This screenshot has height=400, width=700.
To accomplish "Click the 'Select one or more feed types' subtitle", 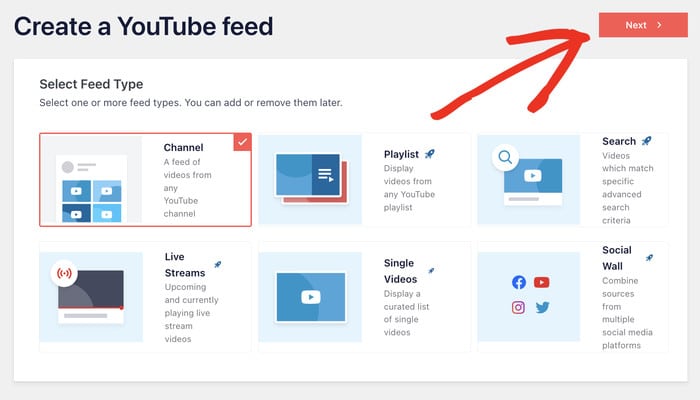I will coord(191,103).
